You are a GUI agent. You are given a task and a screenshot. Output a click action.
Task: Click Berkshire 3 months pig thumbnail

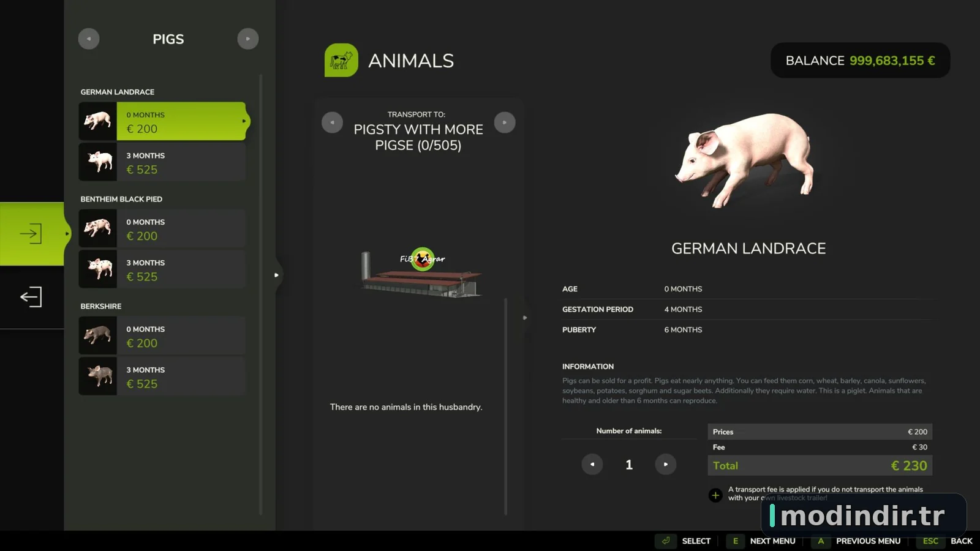(97, 377)
